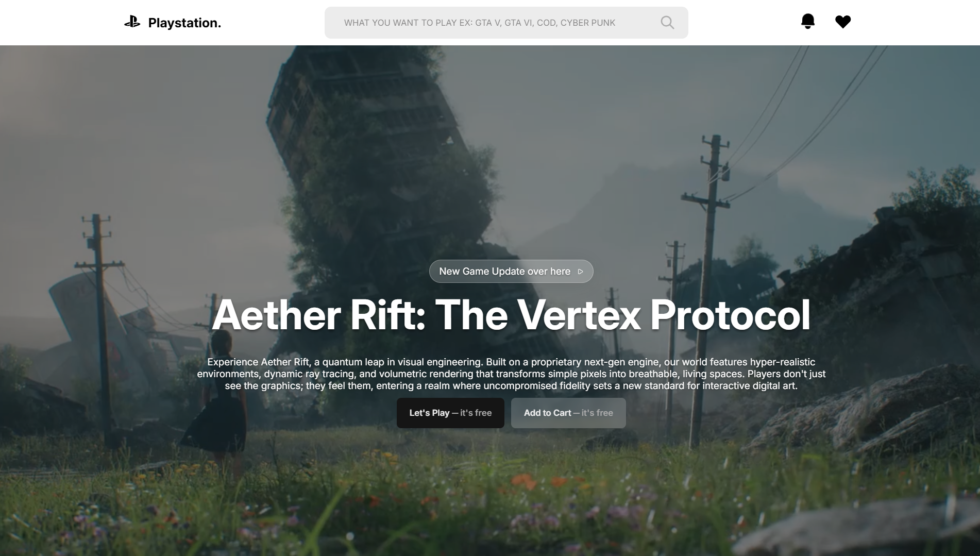Select the Aether Rift headline title
The width and height of the screenshot is (980, 556).
click(511, 315)
